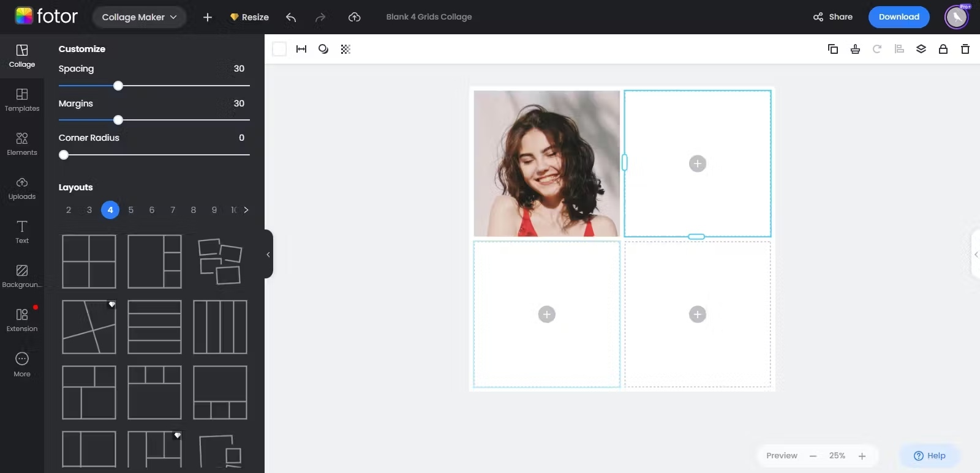Open the Elements sidebar panel

coord(22,144)
